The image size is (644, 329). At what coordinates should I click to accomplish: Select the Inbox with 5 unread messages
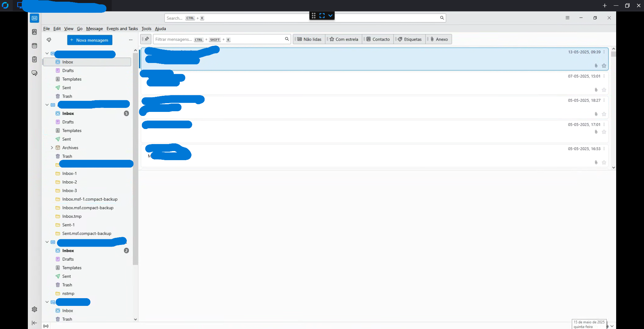[x=87, y=114]
